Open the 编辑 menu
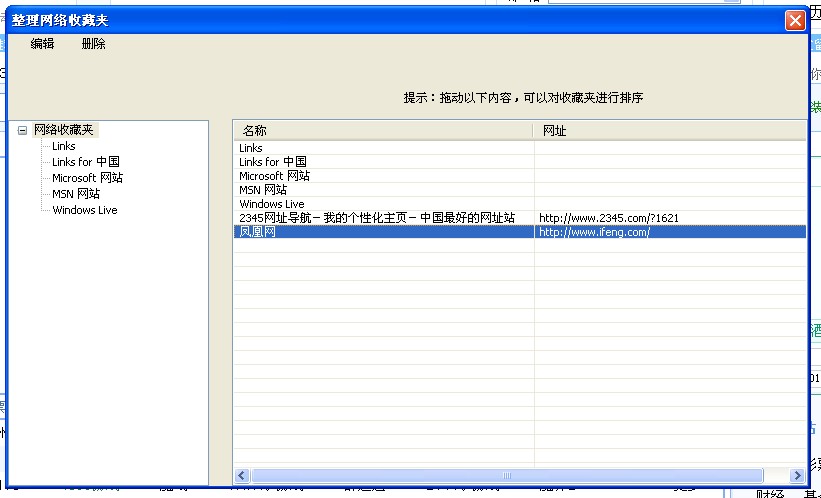Viewport: 821px width, 498px height. [42, 44]
